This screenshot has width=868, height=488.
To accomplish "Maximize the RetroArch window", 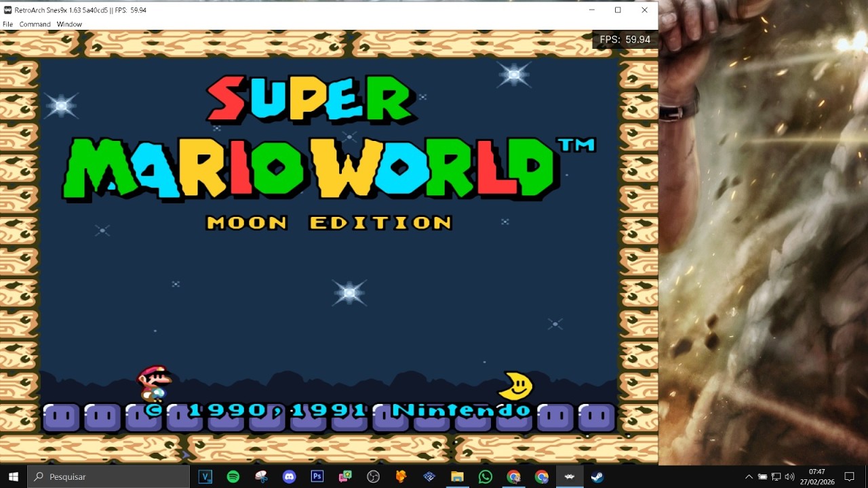I will (x=618, y=10).
